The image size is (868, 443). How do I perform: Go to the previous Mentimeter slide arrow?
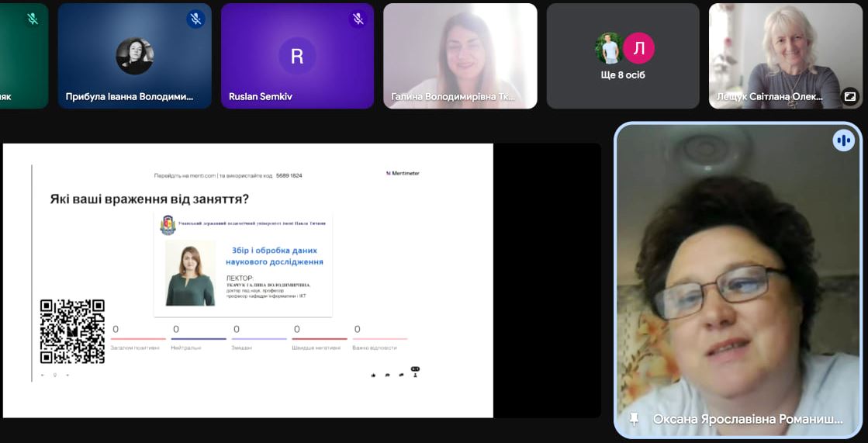(43, 375)
